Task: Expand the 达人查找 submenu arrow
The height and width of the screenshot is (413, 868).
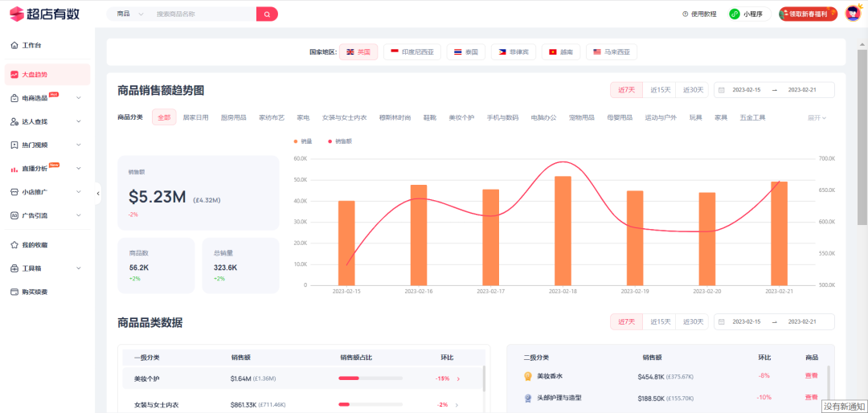Action: (x=78, y=122)
